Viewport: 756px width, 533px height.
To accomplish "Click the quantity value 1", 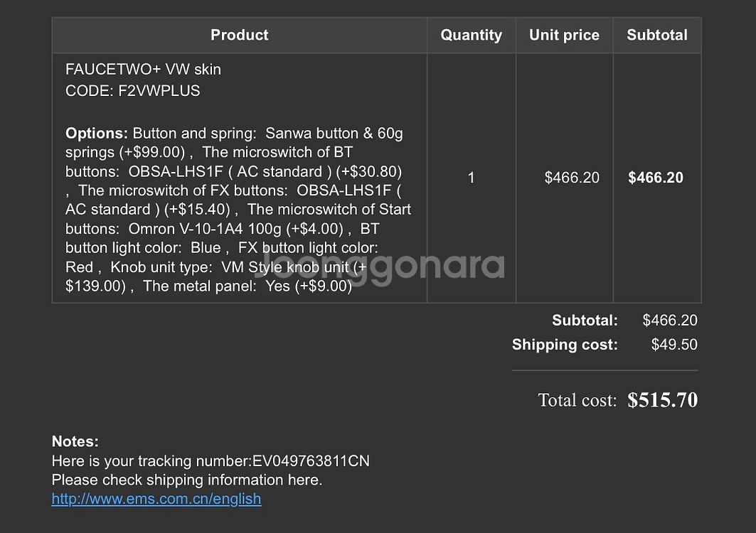I will tap(471, 178).
